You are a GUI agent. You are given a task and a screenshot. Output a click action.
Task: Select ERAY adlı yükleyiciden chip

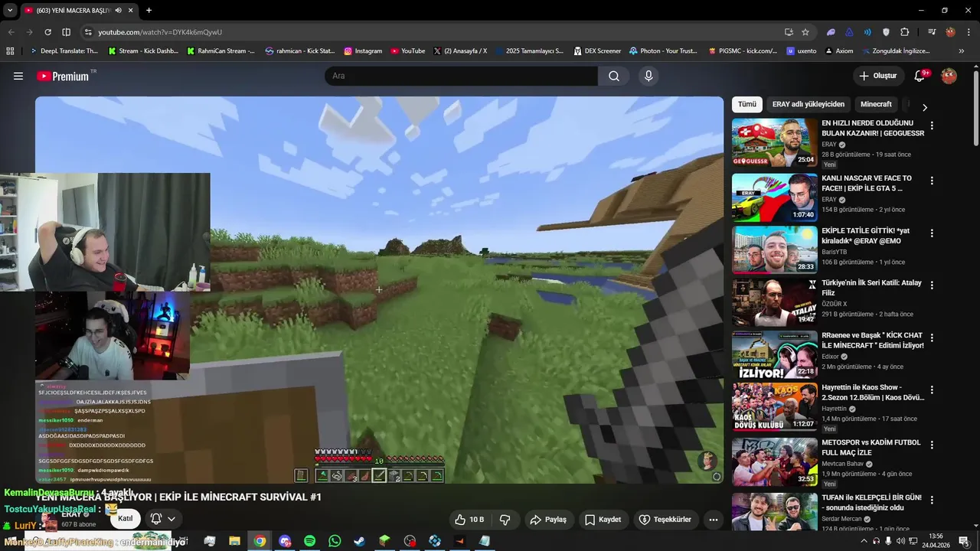tap(808, 104)
